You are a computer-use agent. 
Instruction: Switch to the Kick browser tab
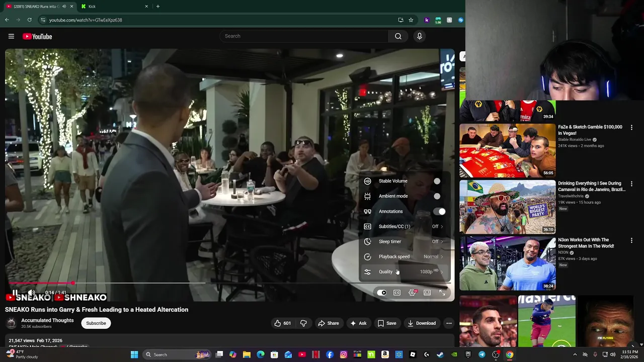point(114,7)
